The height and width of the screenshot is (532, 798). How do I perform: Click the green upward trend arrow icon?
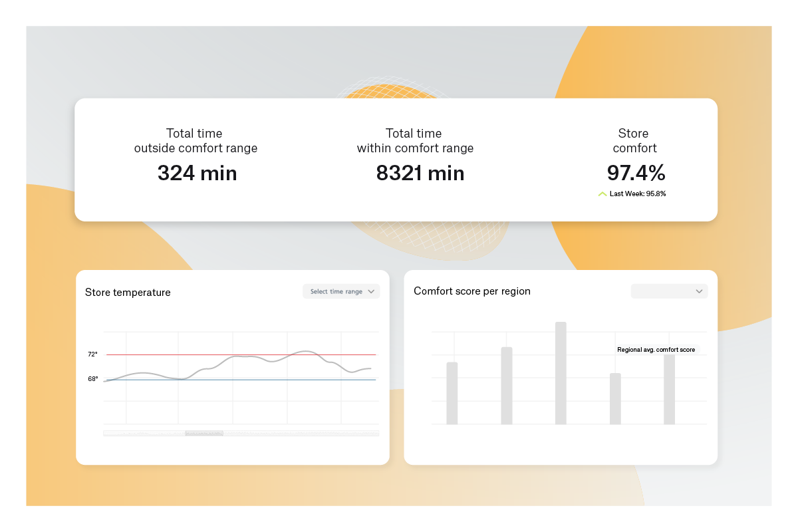[602, 194]
